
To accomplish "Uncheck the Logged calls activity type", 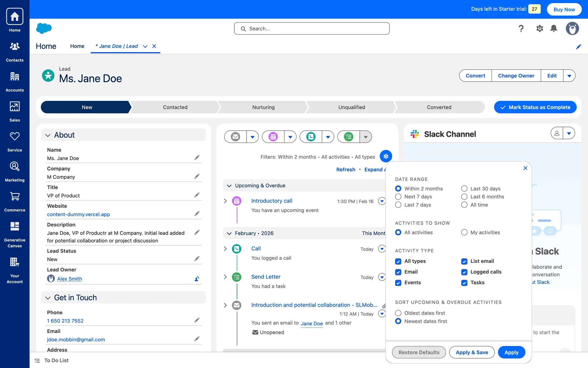I will (x=464, y=272).
